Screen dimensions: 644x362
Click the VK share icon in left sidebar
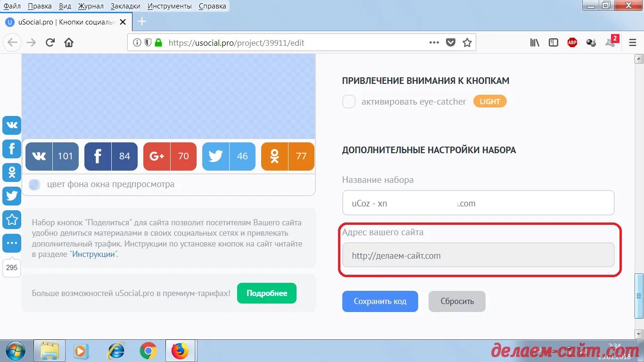[x=12, y=125]
